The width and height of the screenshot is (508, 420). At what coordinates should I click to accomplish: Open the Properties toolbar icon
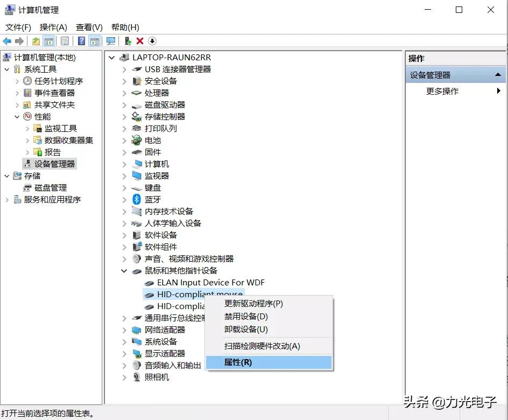point(64,41)
